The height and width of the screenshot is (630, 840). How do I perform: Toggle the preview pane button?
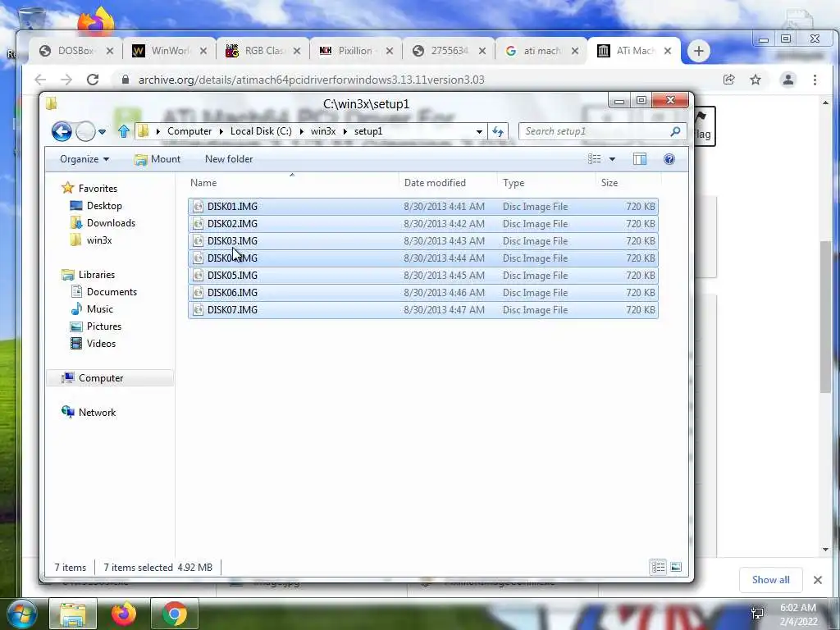[x=640, y=159]
